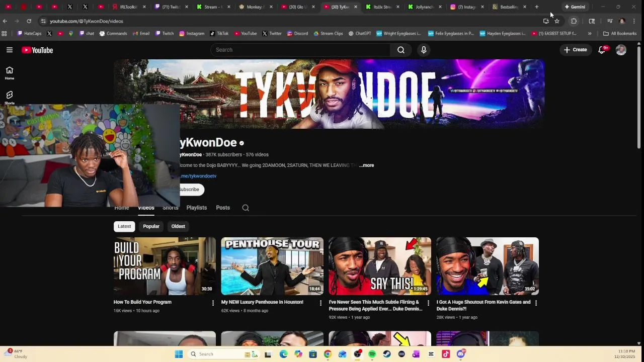Select the Latest filter chip
Image resolution: width=644 pixels, height=362 pixels.
pyautogui.click(x=124, y=226)
